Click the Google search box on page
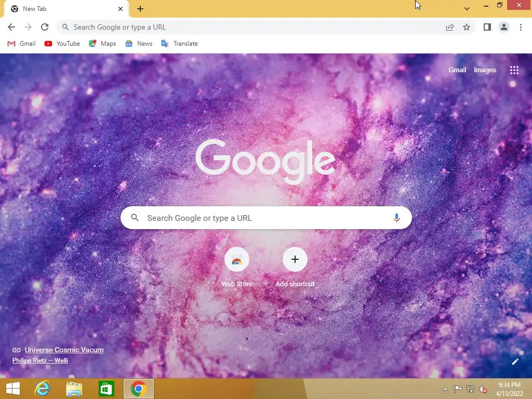The height and width of the screenshot is (399, 532). click(x=266, y=218)
